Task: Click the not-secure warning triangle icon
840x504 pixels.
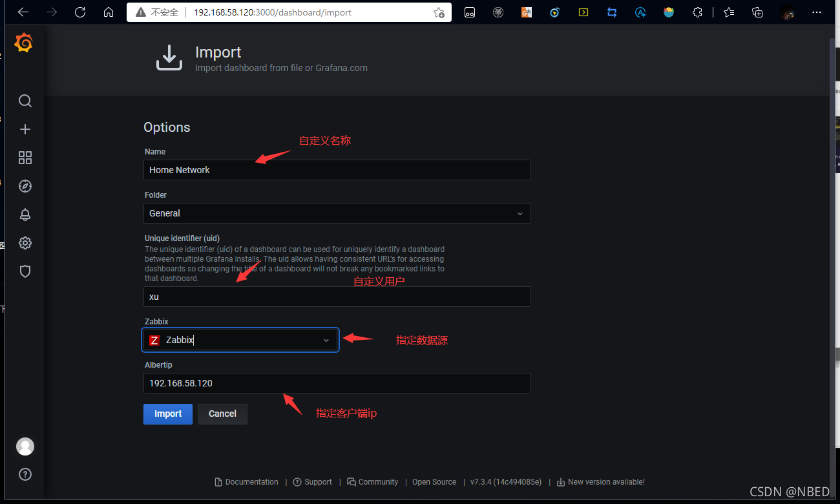Action: [140, 12]
